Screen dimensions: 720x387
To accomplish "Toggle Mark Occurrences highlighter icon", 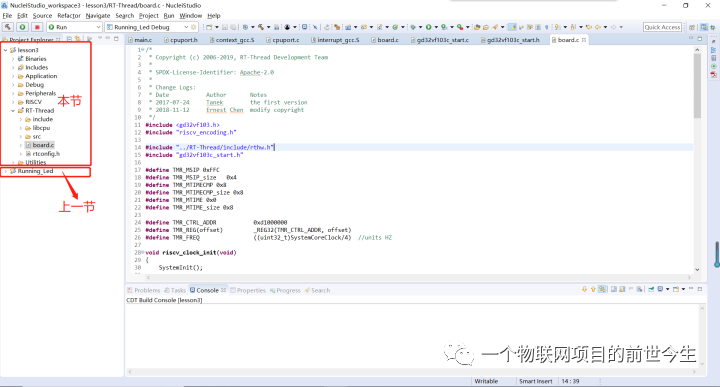I will pyautogui.click(x=512, y=27).
